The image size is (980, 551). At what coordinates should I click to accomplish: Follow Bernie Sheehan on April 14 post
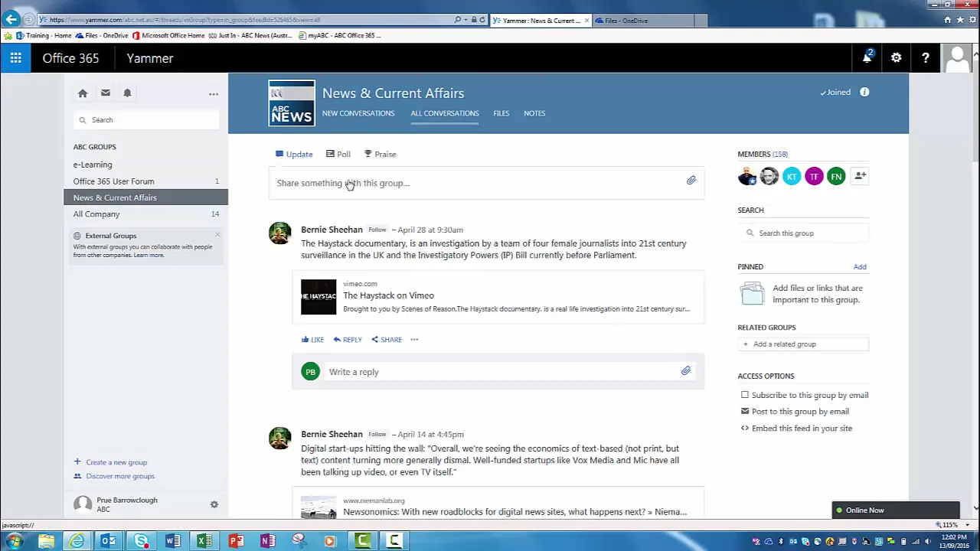377,435
